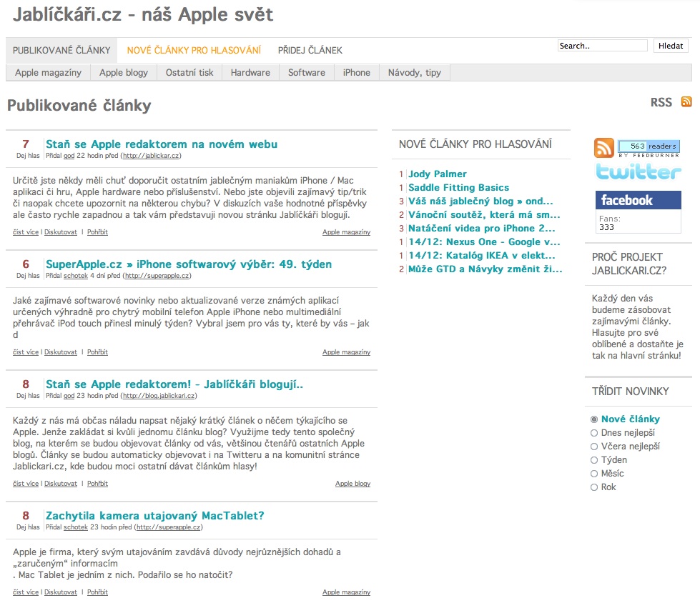The height and width of the screenshot is (603, 700).
Task: Pick the Měsíc sorting radio button
Action: 594,474
